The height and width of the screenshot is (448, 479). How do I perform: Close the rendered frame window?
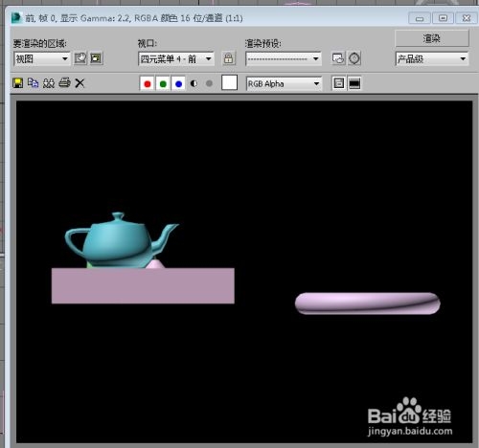[467, 18]
